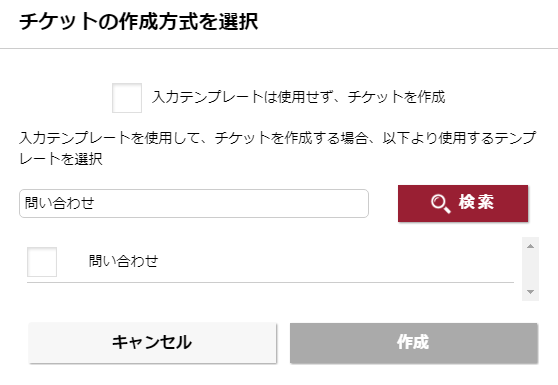Click the キャンセル button
558x385 pixels.
152,343
